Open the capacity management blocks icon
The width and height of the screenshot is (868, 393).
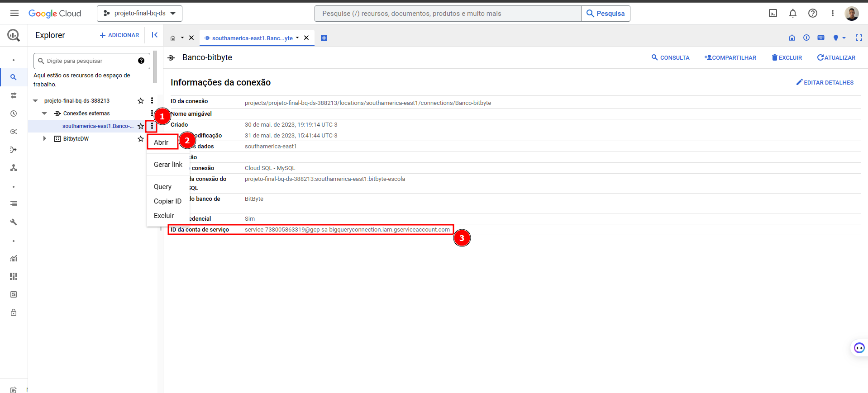(14, 276)
